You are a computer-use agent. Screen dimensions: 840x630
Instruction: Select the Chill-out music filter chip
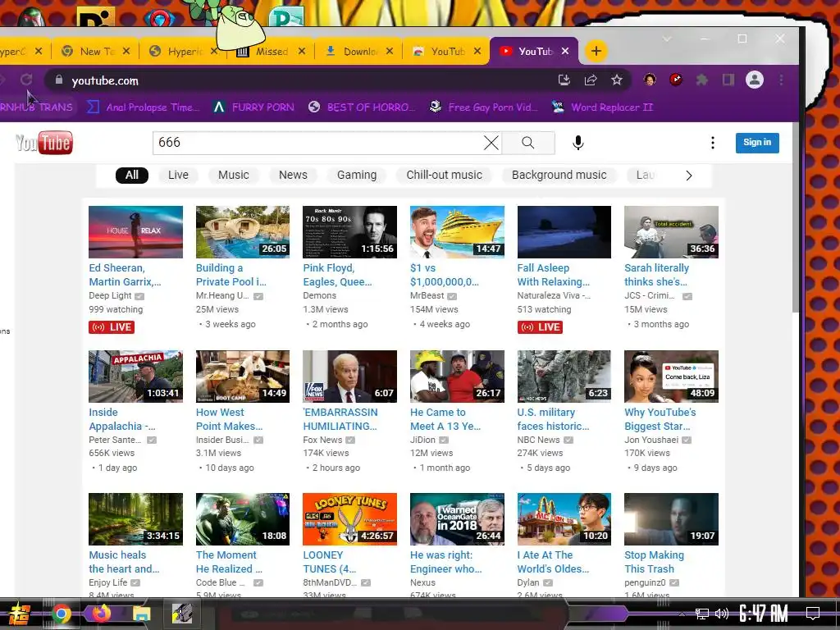pos(444,176)
